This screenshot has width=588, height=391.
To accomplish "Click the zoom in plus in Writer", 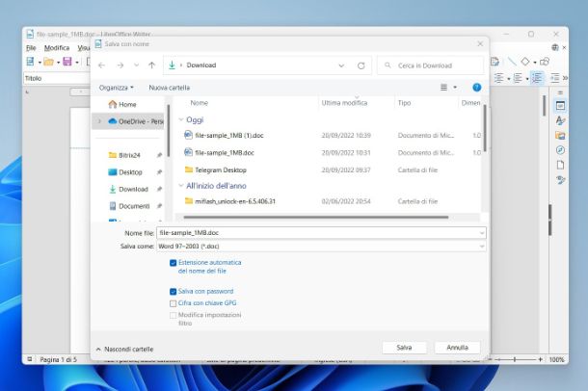I will (x=541, y=359).
